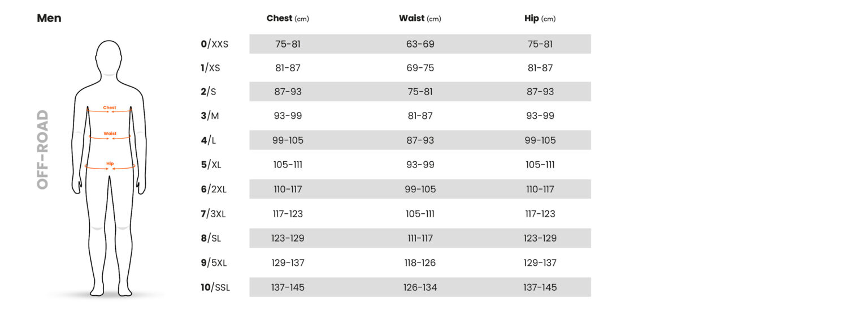The width and height of the screenshot is (868, 327).
Task: Click the Men heading
Action: pyautogui.click(x=49, y=18)
